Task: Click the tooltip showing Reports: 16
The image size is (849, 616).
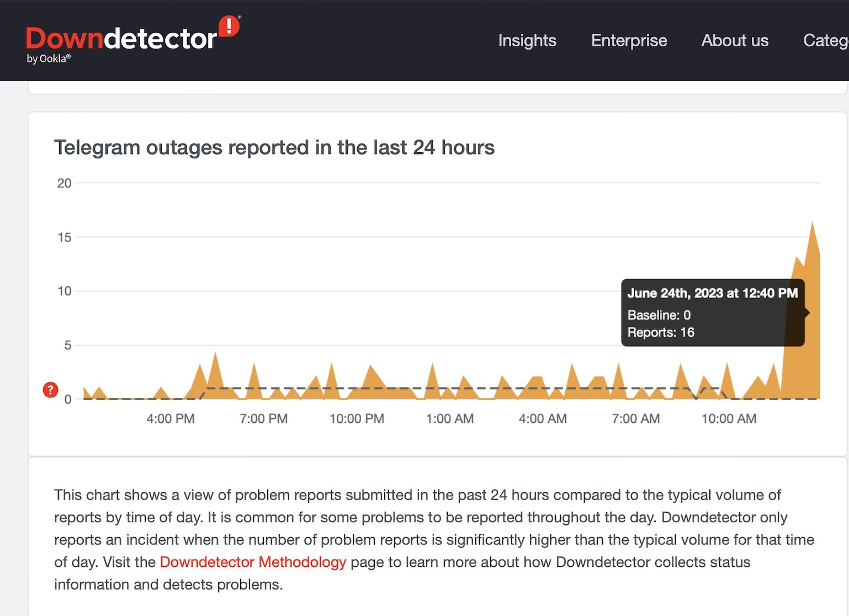Action: [712, 313]
